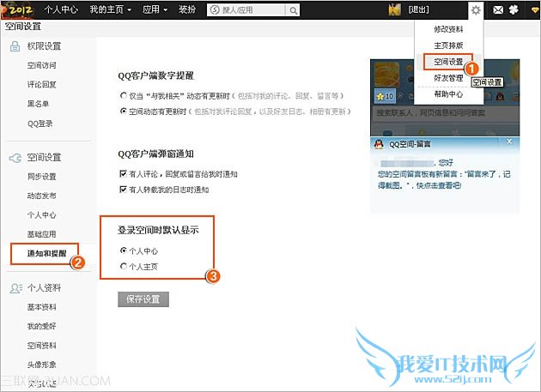Screen dimensions: 541x392
Task: Click the 2012 logo icon
Action: 17,9
